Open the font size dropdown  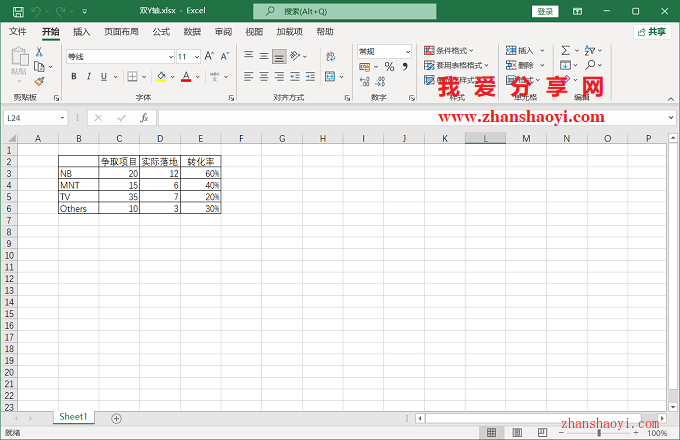[197, 56]
